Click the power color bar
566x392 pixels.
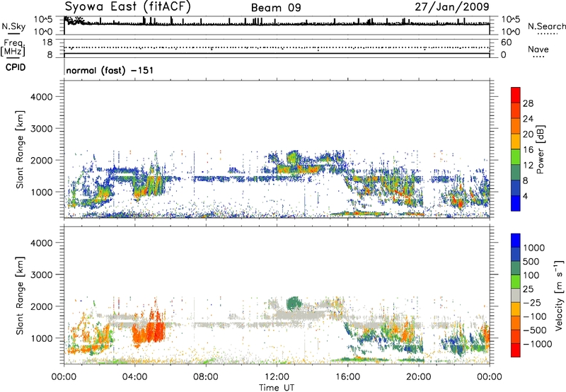click(516, 149)
